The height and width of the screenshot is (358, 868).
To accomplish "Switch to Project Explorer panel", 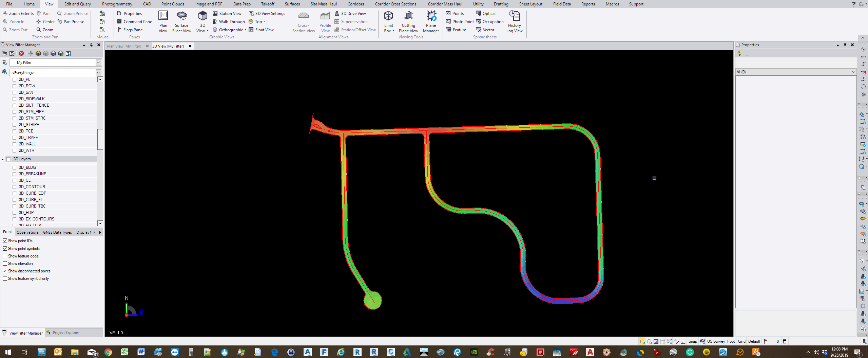I will click(65, 333).
